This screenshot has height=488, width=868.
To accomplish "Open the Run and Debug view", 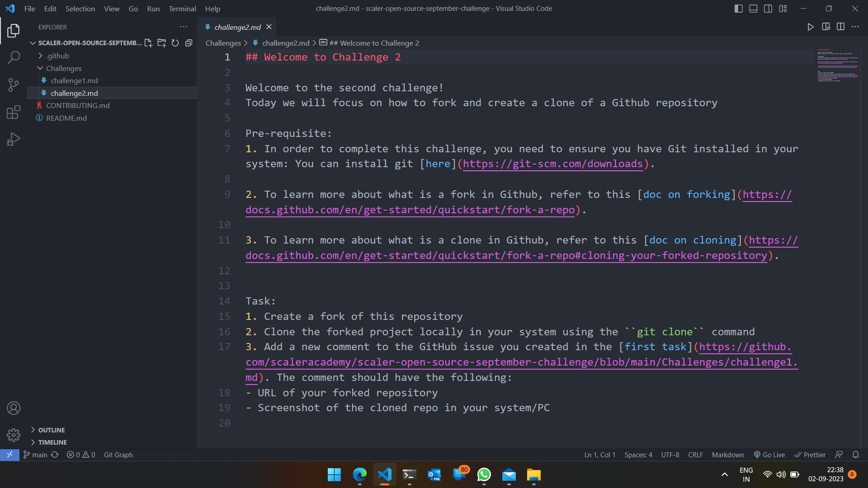I will [x=14, y=139].
